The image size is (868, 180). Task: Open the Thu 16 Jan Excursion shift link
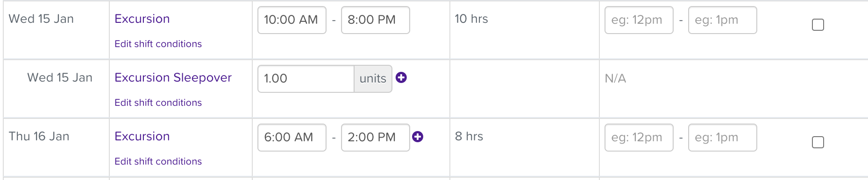(x=142, y=136)
